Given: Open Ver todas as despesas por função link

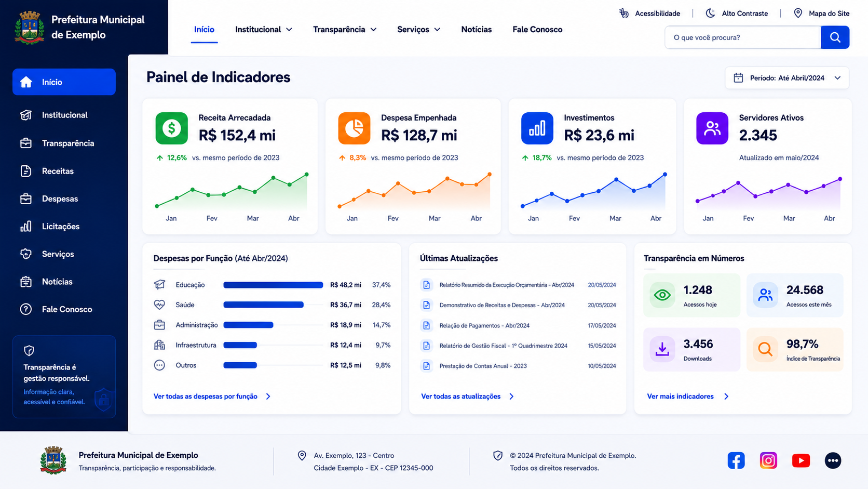Looking at the screenshot, I should [206, 397].
